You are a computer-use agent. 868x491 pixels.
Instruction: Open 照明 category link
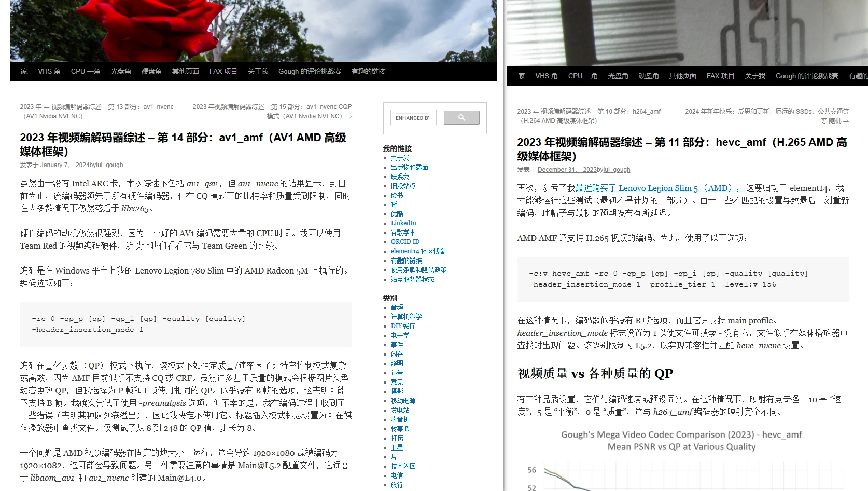tap(397, 363)
